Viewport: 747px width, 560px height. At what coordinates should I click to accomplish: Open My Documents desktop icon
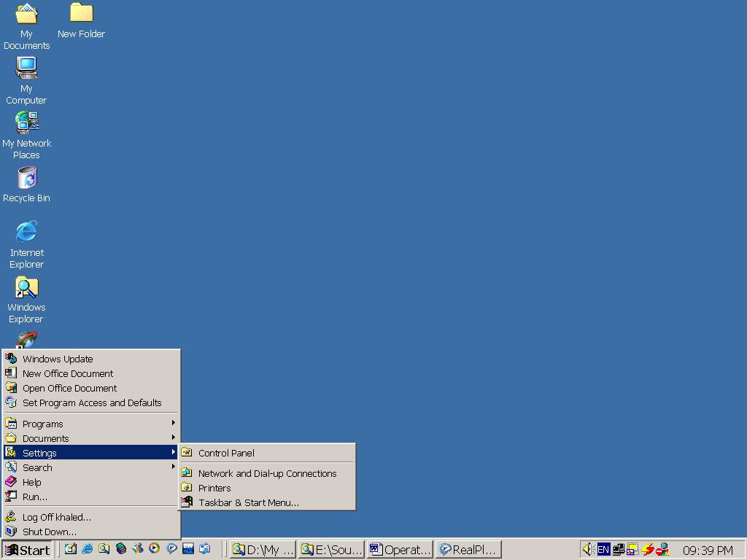click(26, 26)
